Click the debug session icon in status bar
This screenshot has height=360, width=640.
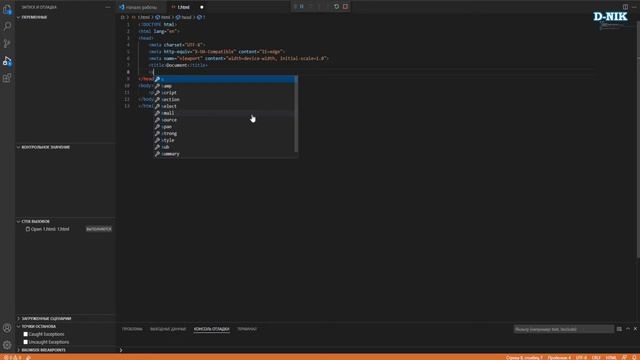[x=28, y=358]
